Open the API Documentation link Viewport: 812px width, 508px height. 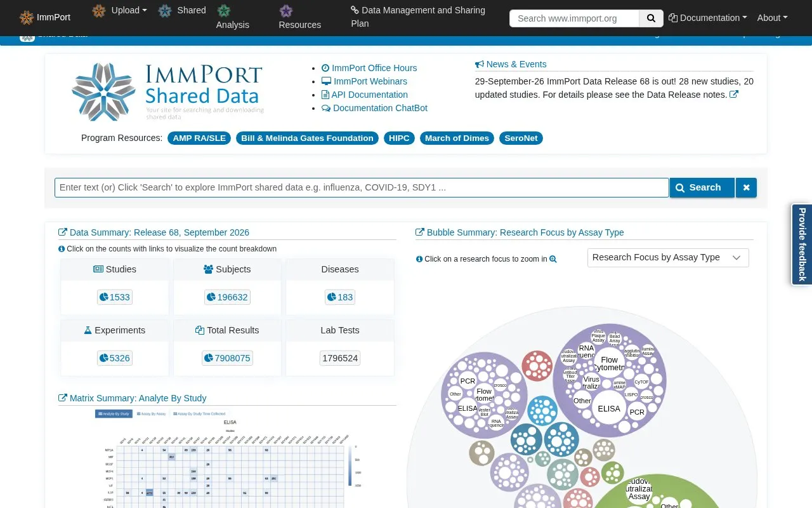tap(365, 95)
